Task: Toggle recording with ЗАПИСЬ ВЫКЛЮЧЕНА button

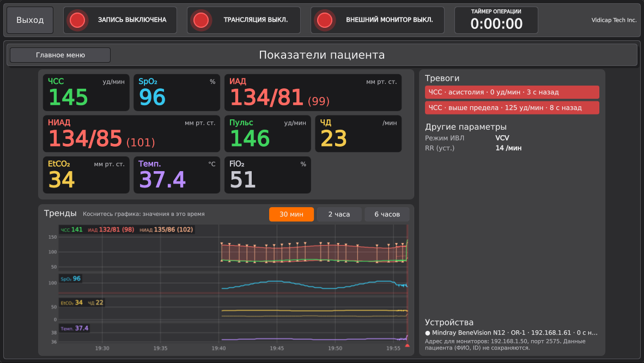Action: pyautogui.click(x=120, y=20)
